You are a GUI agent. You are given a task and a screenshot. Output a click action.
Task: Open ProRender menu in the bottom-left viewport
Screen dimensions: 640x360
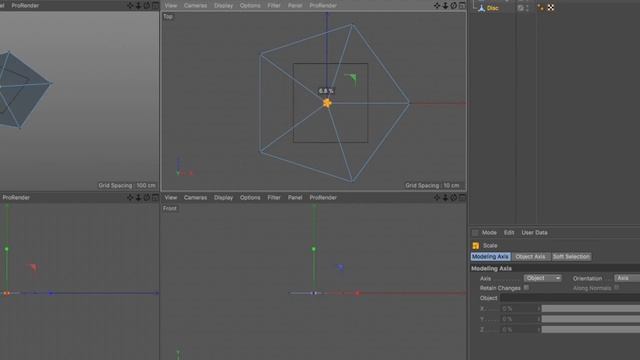pyautogui.click(x=16, y=198)
